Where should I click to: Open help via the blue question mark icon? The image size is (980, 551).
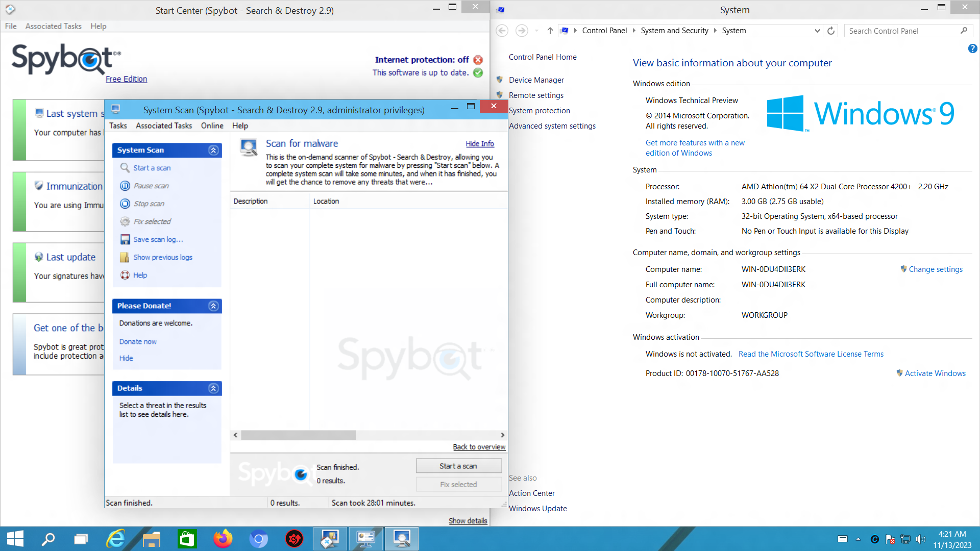click(972, 48)
